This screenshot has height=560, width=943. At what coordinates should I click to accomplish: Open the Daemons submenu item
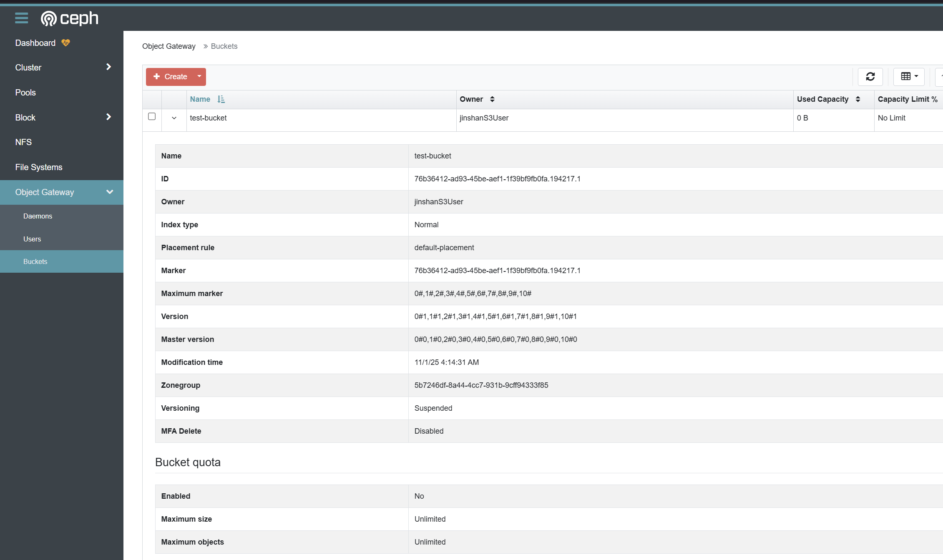(38, 216)
